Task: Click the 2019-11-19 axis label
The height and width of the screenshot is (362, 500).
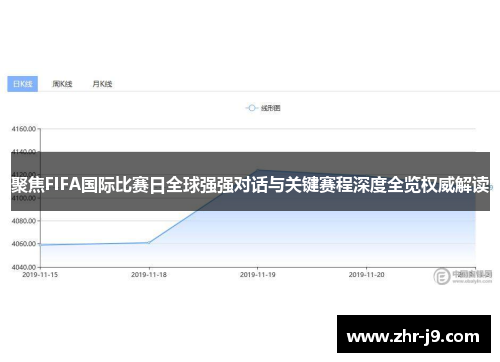Action: pos(258,275)
